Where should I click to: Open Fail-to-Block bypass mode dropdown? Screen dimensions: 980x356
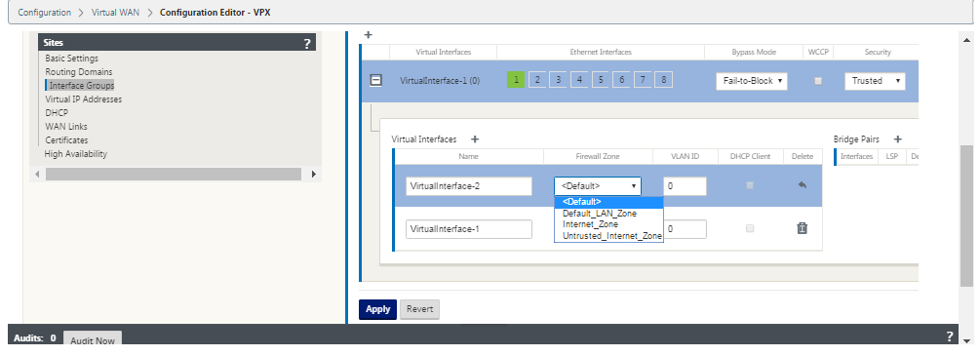752,81
